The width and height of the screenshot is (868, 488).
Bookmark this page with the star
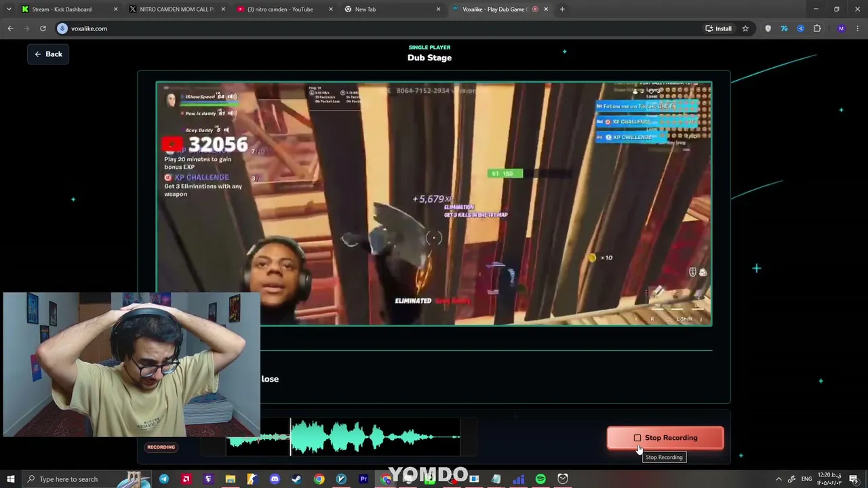[x=745, y=28]
